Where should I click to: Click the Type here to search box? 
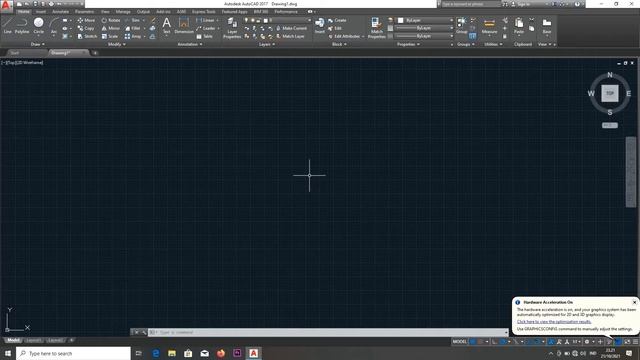[x=73, y=353]
